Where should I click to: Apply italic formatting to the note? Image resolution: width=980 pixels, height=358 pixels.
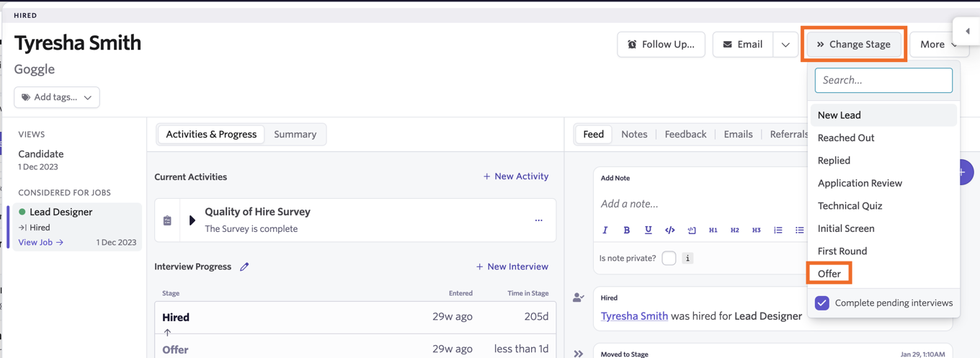(x=605, y=230)
